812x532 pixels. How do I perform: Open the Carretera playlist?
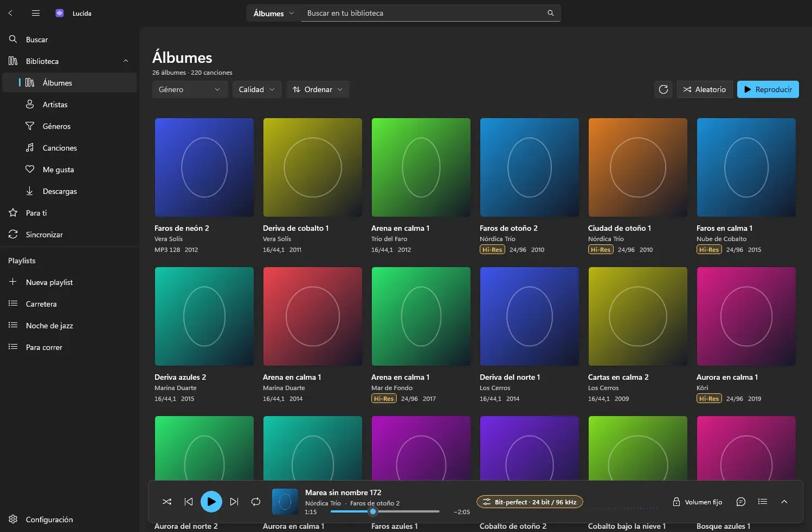69,304
